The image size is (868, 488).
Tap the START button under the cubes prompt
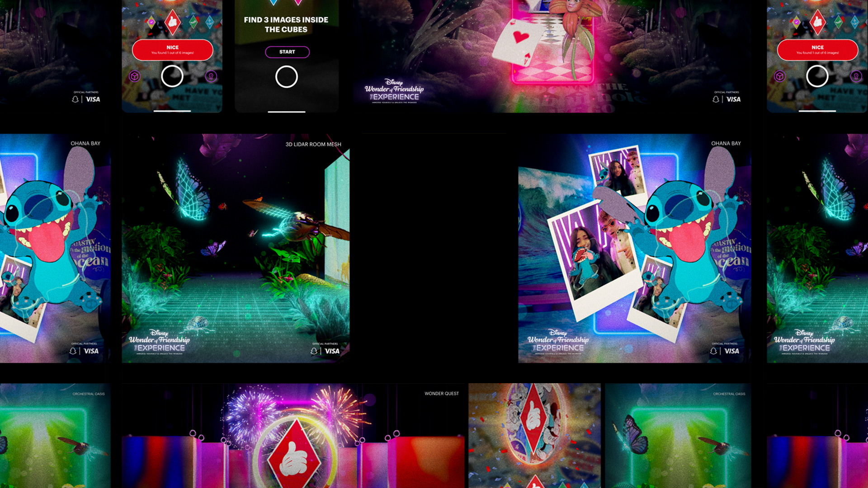click(287, 52)
